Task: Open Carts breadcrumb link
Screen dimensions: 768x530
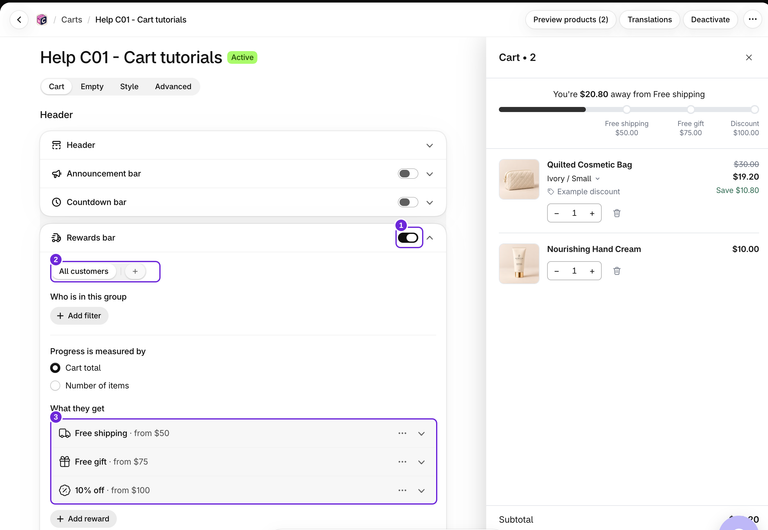Action: pyautogui.click(x=72, y=20)
